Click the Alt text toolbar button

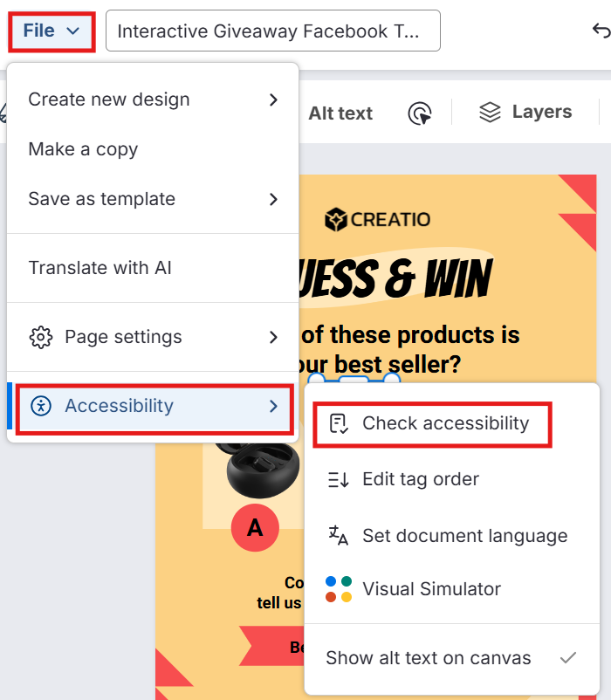340,113
